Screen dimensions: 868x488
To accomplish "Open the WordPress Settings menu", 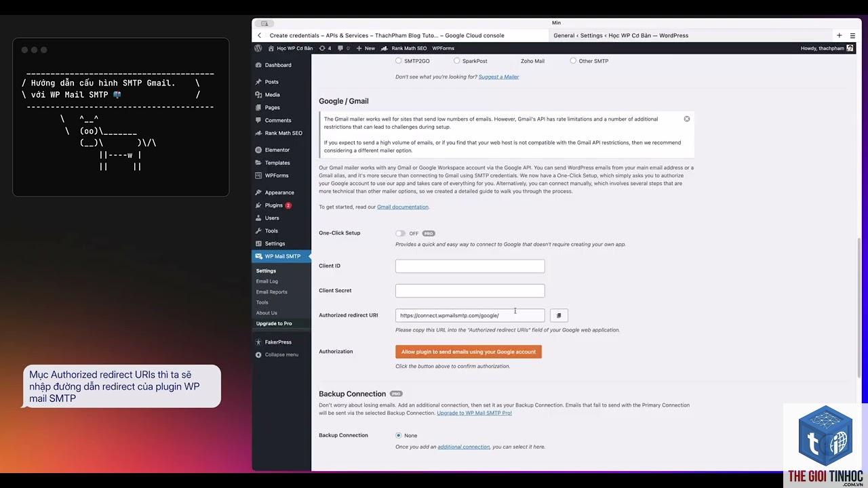I will point(275,244).
